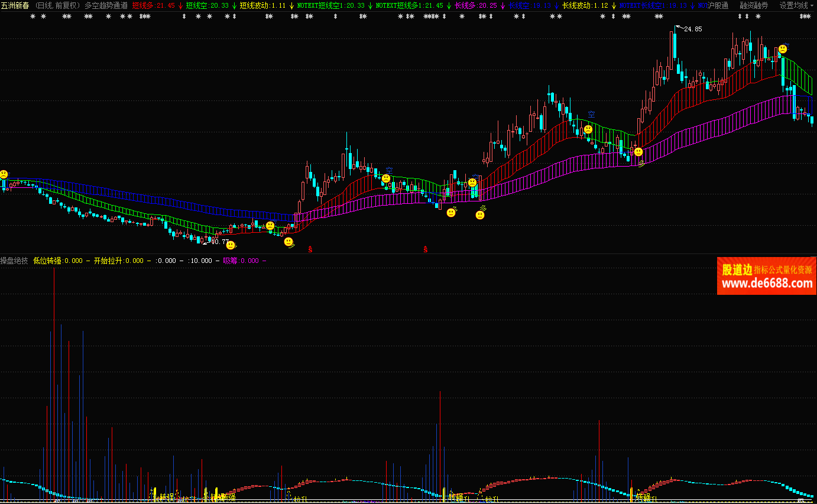817x504 pixels.
Task: Open the 设置均线 dropdown
Action: tap(796, 5)
